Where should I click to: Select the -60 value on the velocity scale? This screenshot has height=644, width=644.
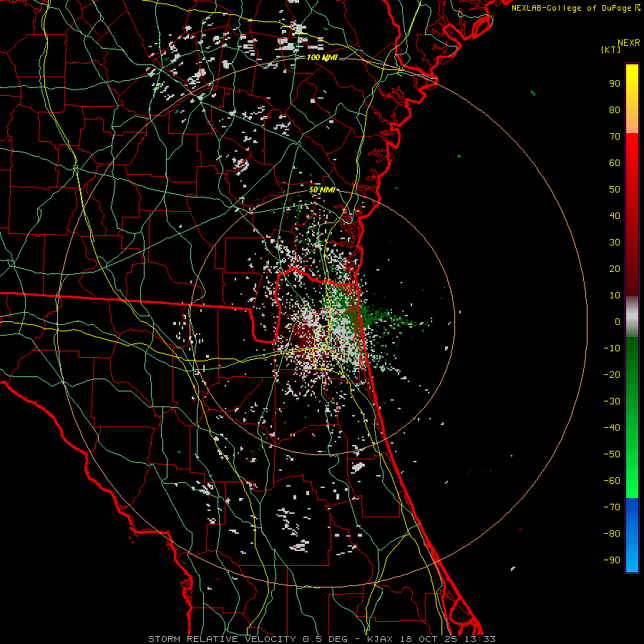(612, 481)
